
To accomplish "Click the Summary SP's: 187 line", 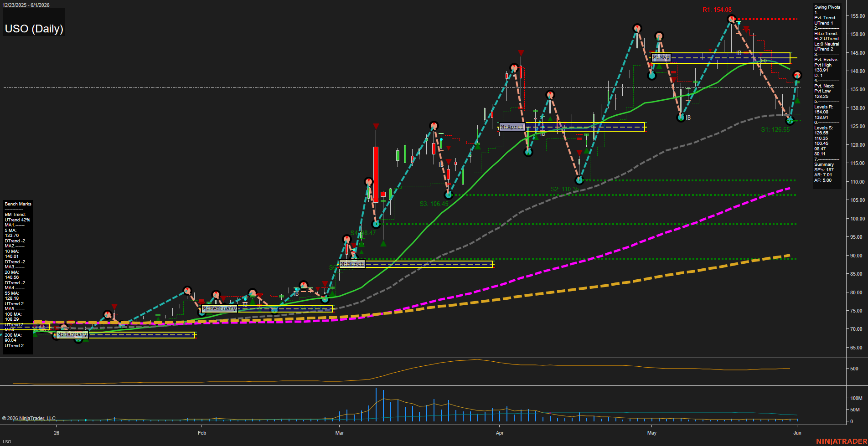I will click(x=824, y=170).
